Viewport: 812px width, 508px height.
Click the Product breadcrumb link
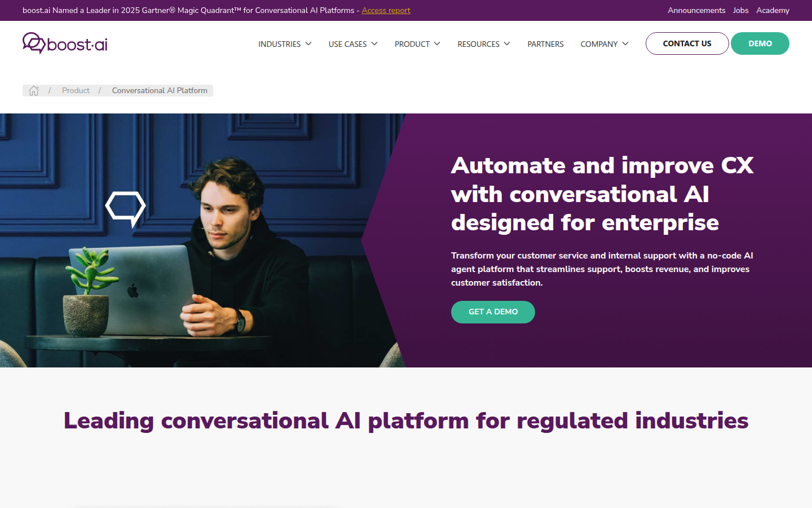tap(76, 90)
